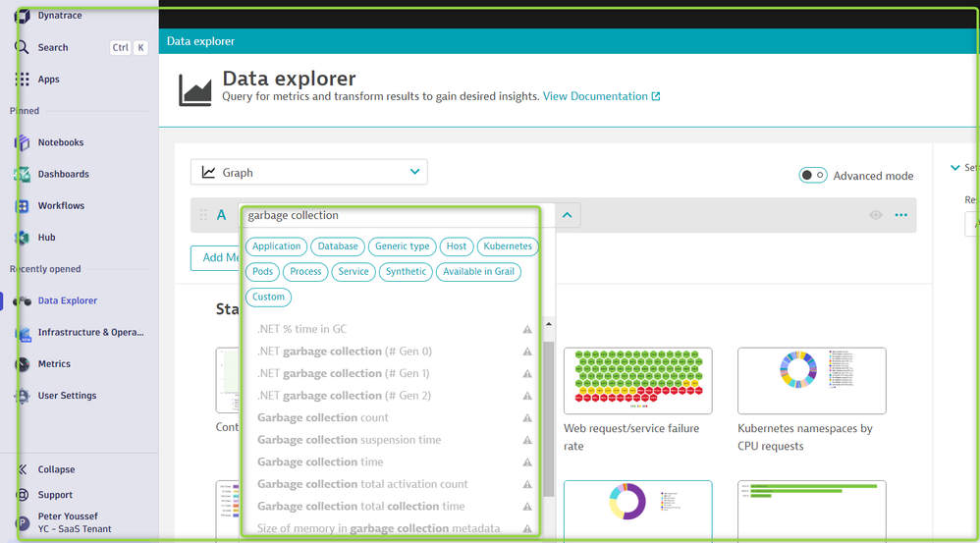Select Garbage collection suspension time metric

click(x=349, y=440)
